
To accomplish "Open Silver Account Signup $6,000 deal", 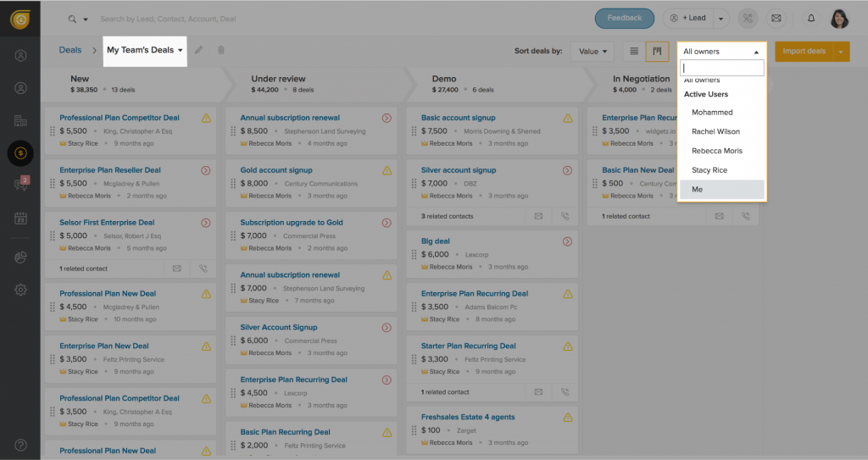I will pyautogui.click(x=279, y=328).
